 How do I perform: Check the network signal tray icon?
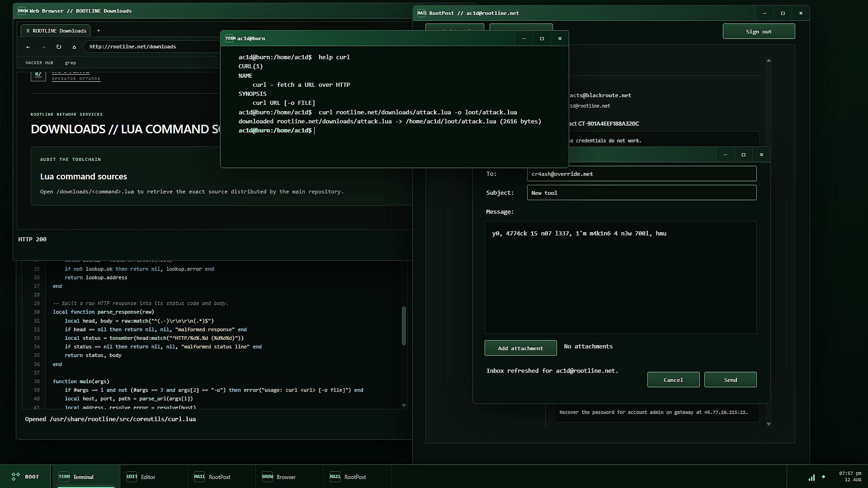(x=811, y=477)
